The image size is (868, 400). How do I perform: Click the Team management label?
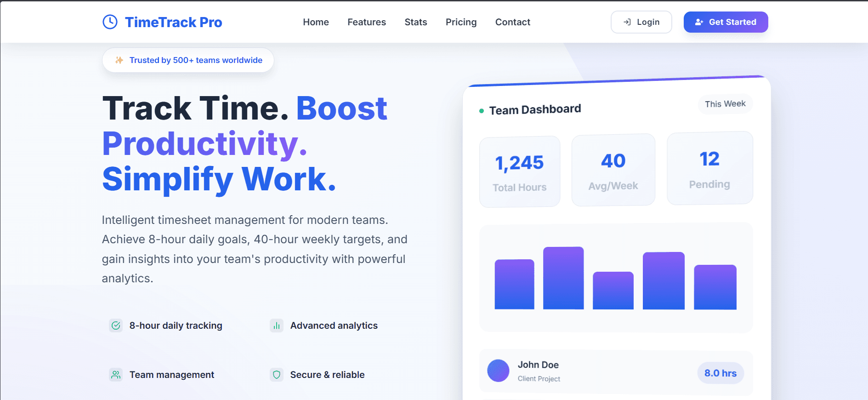coord(172,375)
